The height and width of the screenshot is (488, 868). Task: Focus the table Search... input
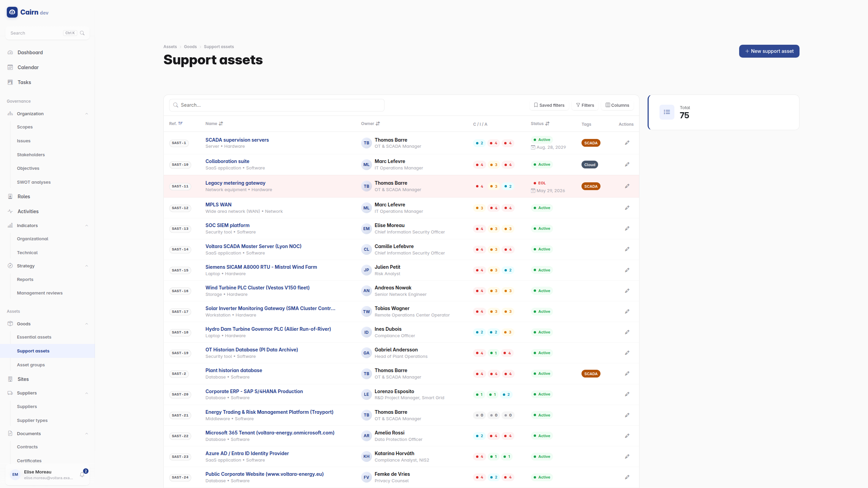click(x=277, y=105)
